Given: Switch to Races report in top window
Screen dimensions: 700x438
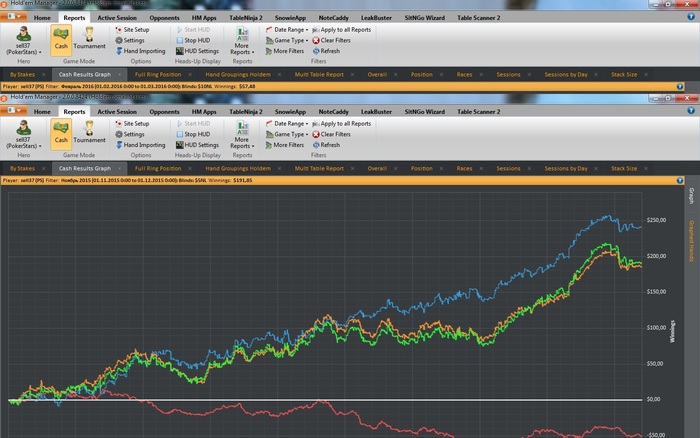Looking at the screenshot, I should coord(464,75).
